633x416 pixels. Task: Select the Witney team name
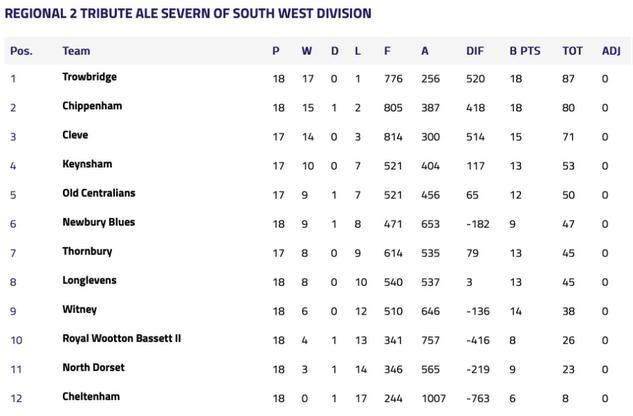click(x=80, y=309)
